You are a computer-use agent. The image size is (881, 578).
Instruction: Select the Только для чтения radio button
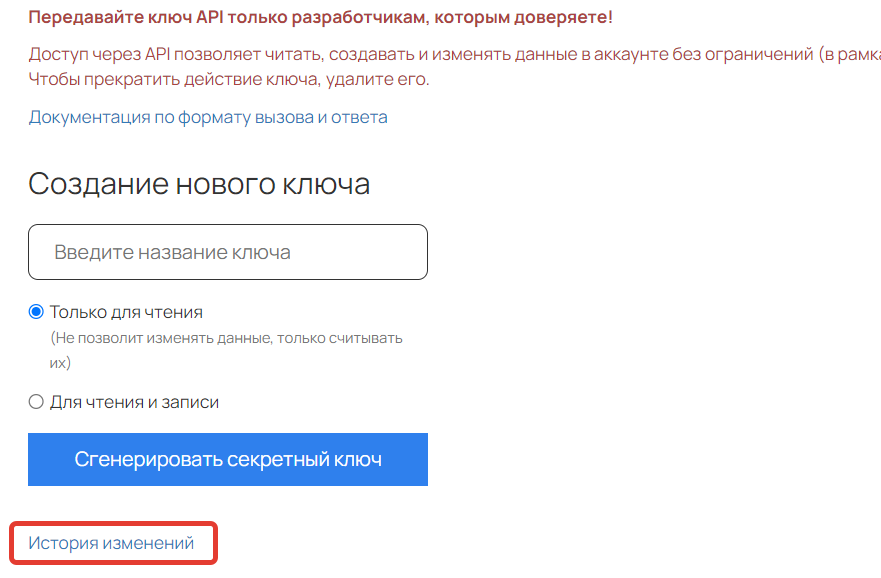pyautogui.click(x=36, y=312)
